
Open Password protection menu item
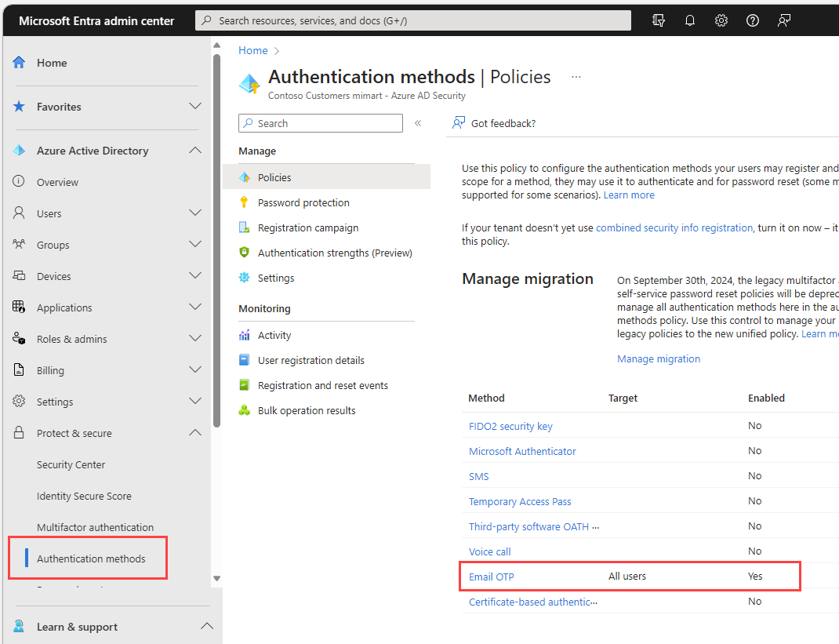click(x=303, y=202)
